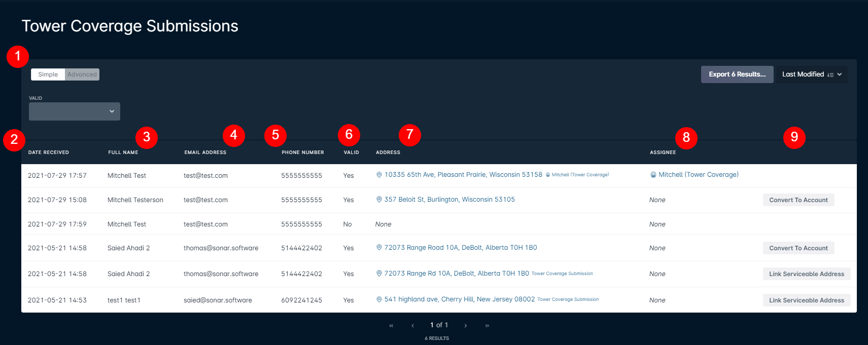Open assignee Mitchell (Tower Coverage) link
Viewport: 868px width, 345px height.
click(699, 175)
